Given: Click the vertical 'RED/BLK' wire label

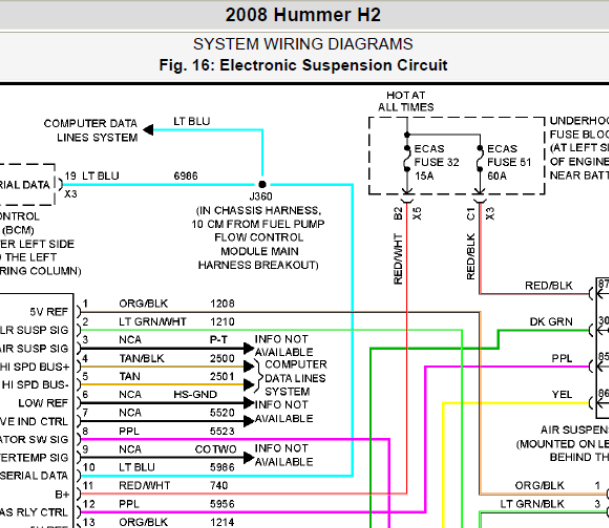Looking at the screenshot, I should (471, 256).
